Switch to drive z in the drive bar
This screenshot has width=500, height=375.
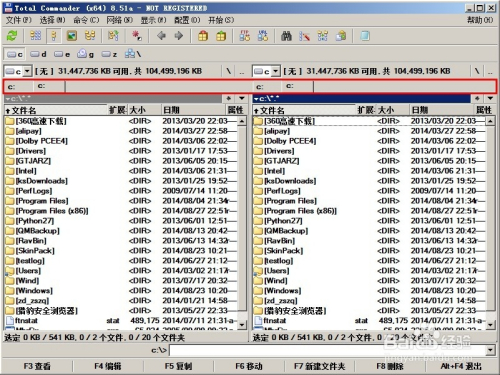pyautogui.click(x=109, y=54)
